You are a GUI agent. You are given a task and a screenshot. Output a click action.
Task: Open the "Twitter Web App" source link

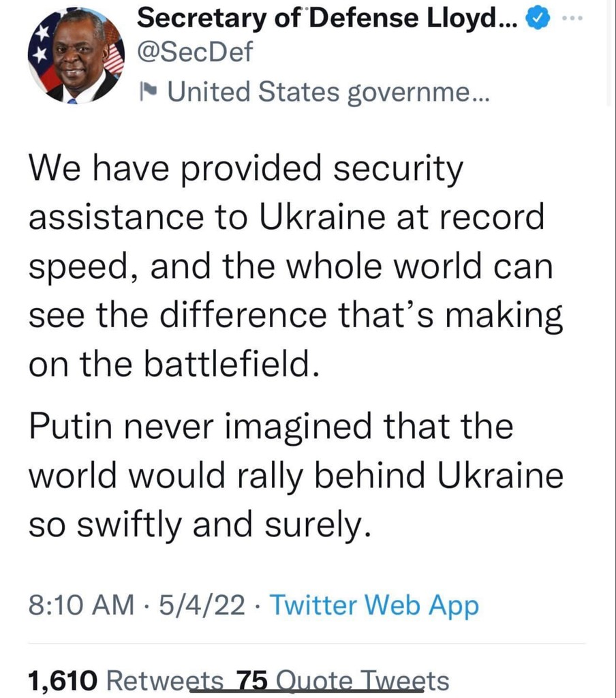(375, 605)
